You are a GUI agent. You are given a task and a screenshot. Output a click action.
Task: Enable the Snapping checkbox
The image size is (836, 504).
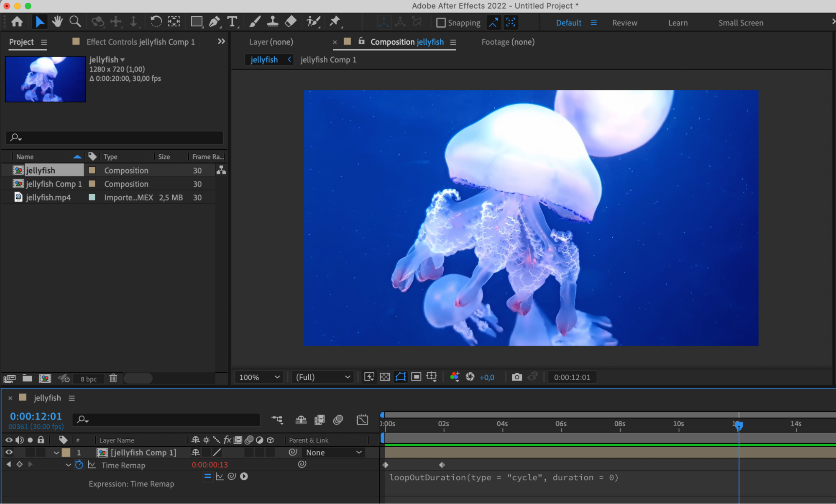pos(441,23)
